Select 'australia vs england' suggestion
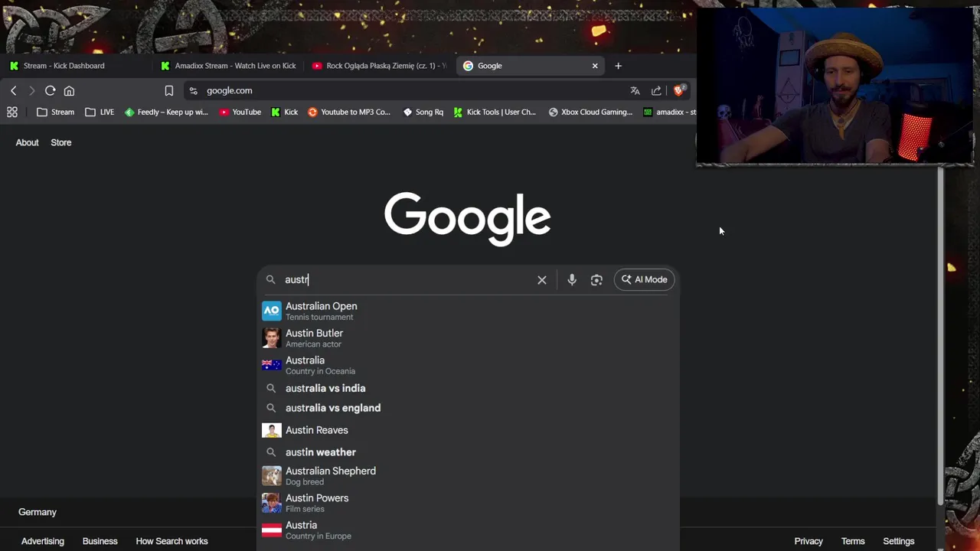Image resolution: width=980 pixels, height=551 pixels. click(x=468, y=408)
